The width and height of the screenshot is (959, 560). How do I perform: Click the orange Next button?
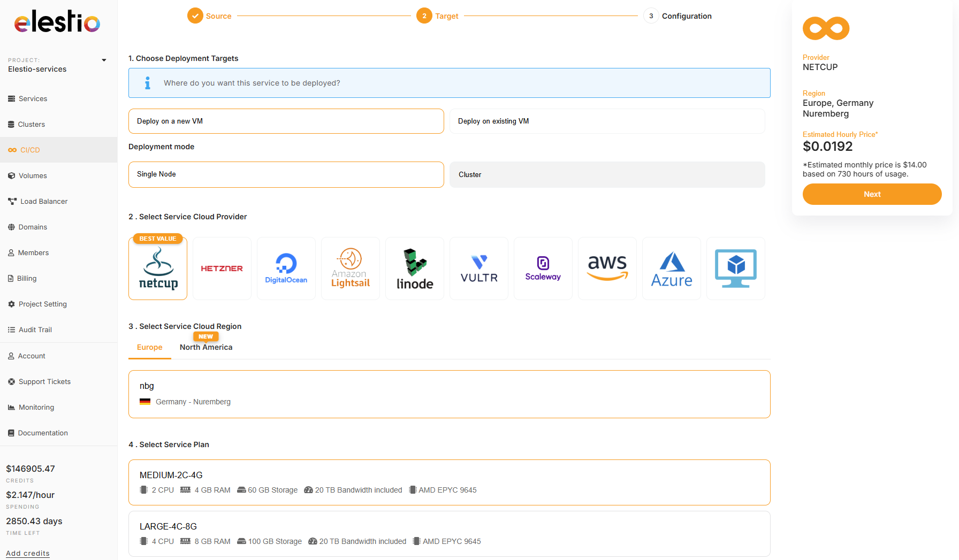click(872, 194)
